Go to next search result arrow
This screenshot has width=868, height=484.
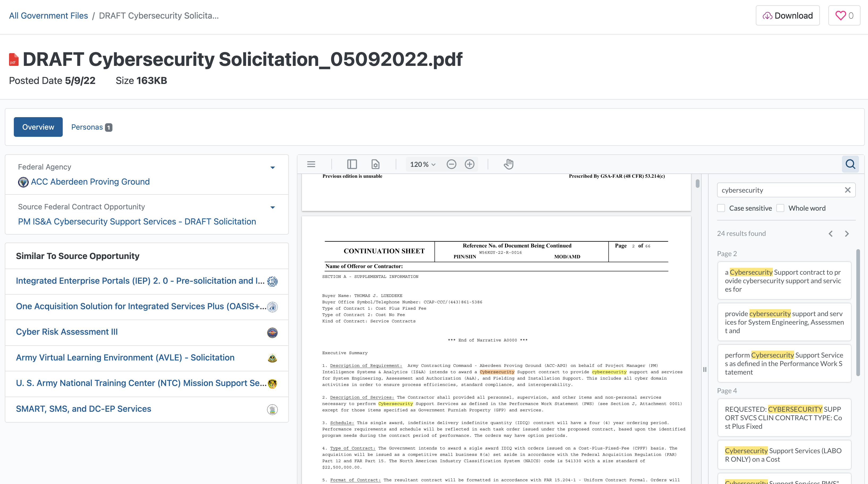click(x=847, y=234)
